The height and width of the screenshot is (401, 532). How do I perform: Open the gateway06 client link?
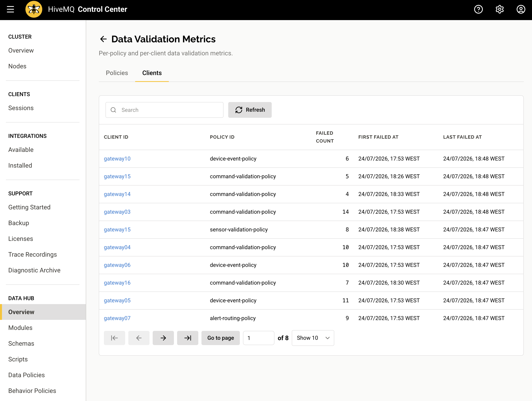tap(117, 265)
